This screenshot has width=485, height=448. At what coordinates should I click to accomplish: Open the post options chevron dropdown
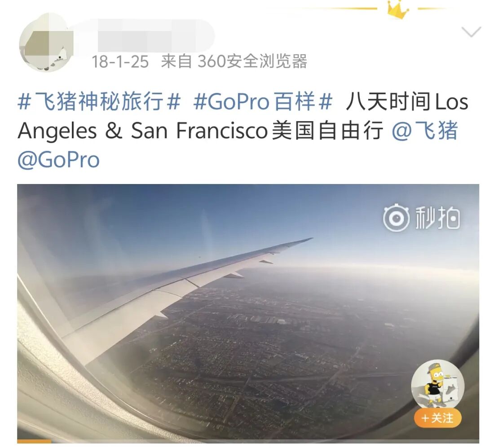(x=471, y=31)
